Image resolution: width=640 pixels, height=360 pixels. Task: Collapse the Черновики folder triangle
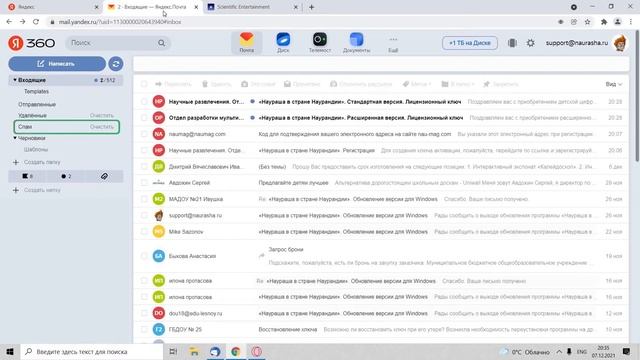pos(15,138)
